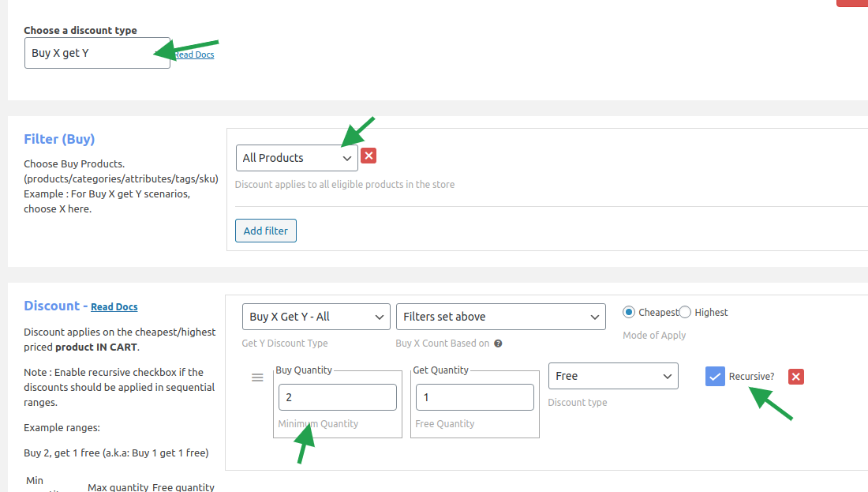Open the Filters set above dropdown
Image resolution: width=868 pixels, height=492 pixels.
point(500,317)
